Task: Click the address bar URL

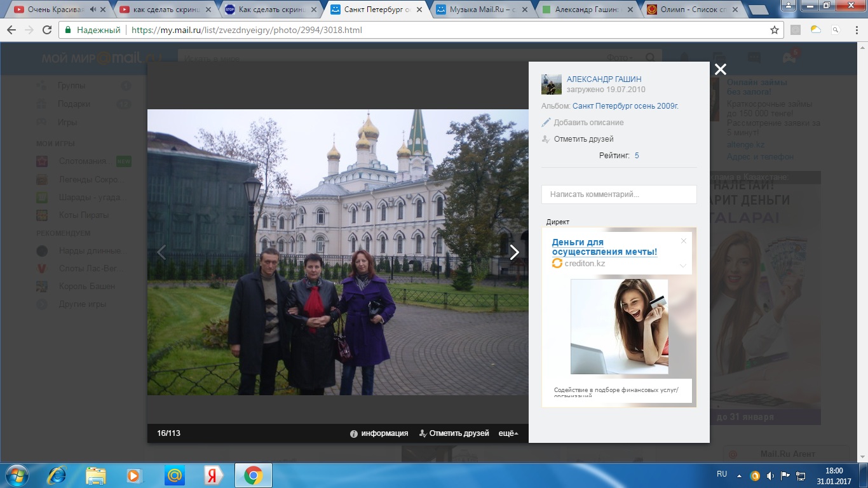Action: (247, 30)
